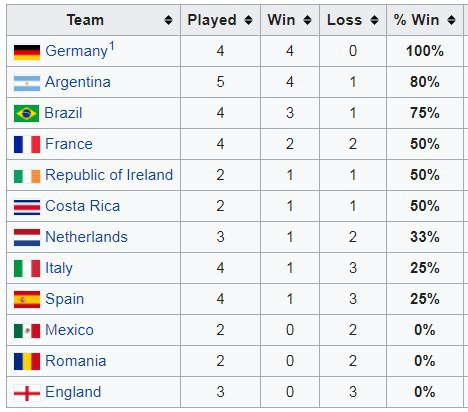Follow footnote 1 next to Germany
The height and width of the screenshot is (412, 468).
click(x=112, y=46)
